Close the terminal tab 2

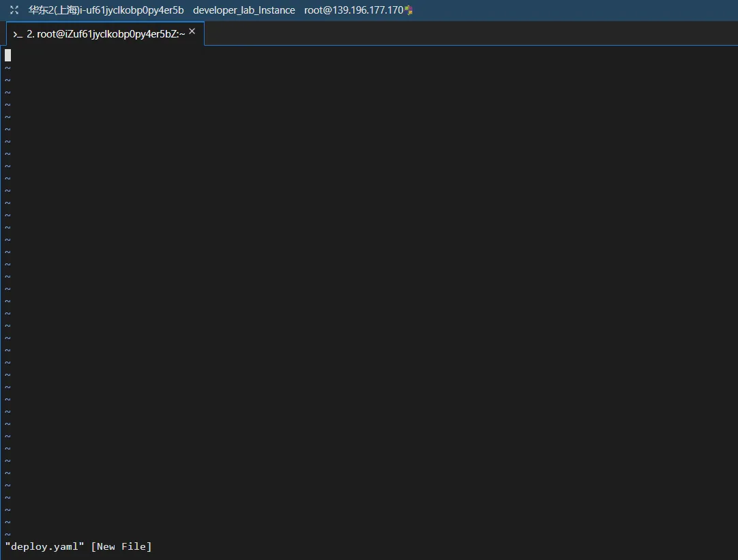(192, 31)
